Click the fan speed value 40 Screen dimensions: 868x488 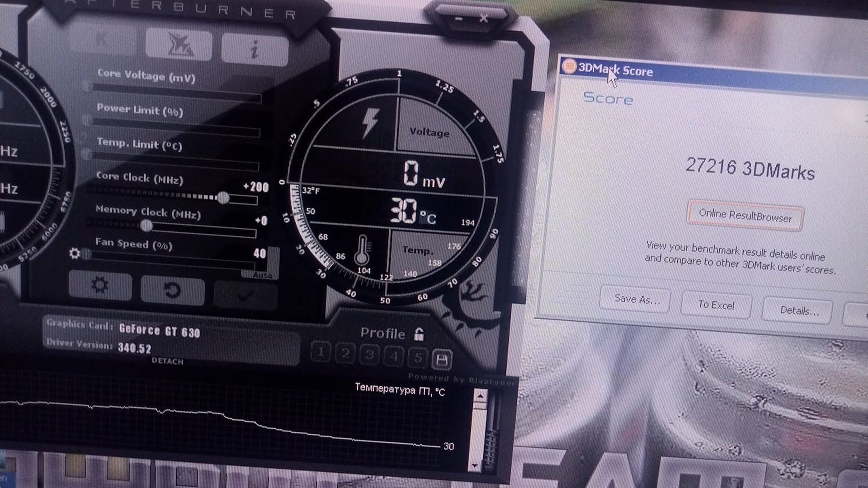coord(259,253)
